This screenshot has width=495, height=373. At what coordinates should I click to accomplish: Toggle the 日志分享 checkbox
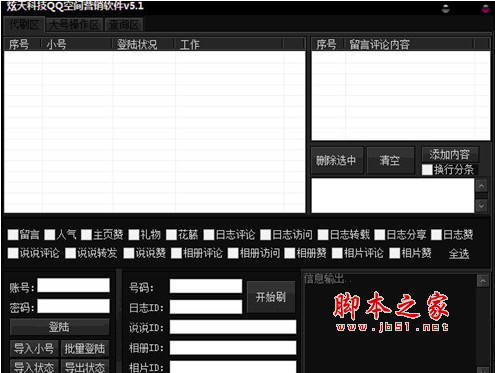379,235
